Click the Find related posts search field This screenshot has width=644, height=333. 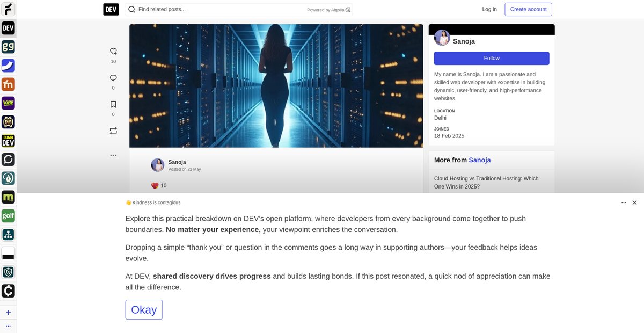click(x=239, y=9)
